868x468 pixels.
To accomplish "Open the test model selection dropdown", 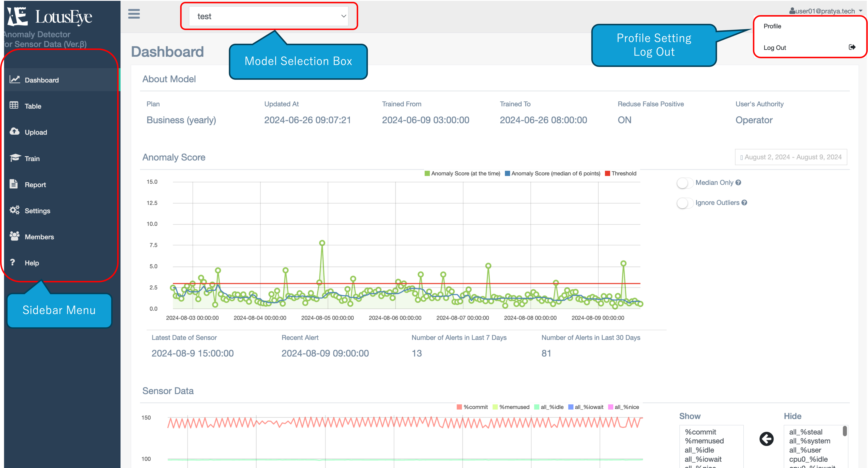I will [x=268, y=16].
